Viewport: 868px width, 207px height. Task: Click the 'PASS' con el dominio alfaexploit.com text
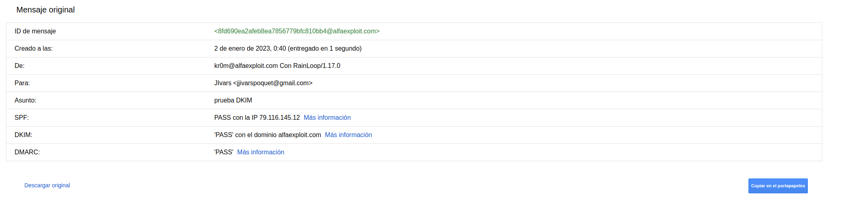pyautogui.click(x=268, y=135)
